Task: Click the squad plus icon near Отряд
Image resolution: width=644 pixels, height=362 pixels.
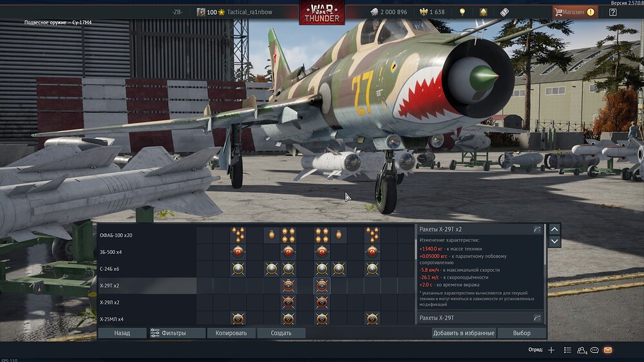Action: 551,350
